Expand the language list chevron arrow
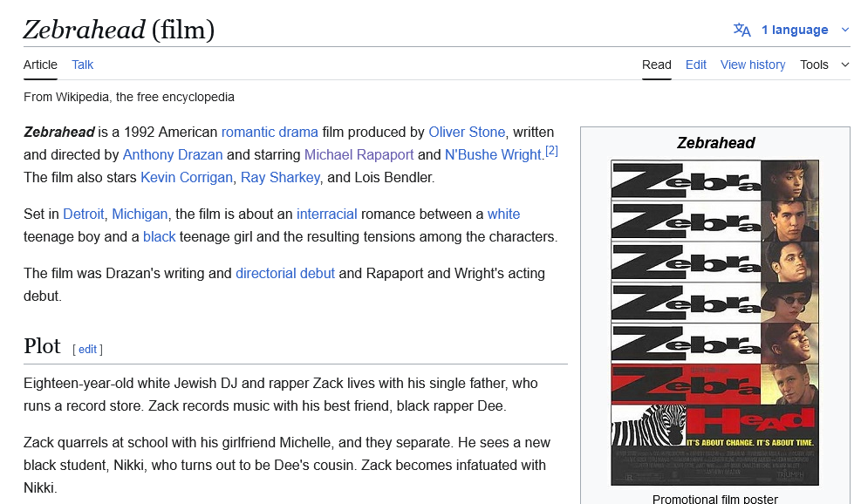This screenshot has width=861, height=504. point(845,30)
